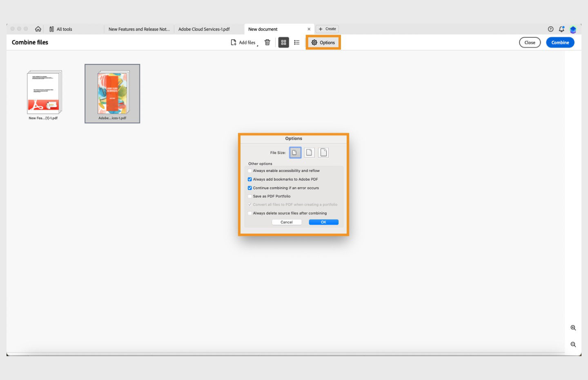Switch to Adobe Cloud Services-1.pdf tab
588x380 pixels.
pos(204,29)
